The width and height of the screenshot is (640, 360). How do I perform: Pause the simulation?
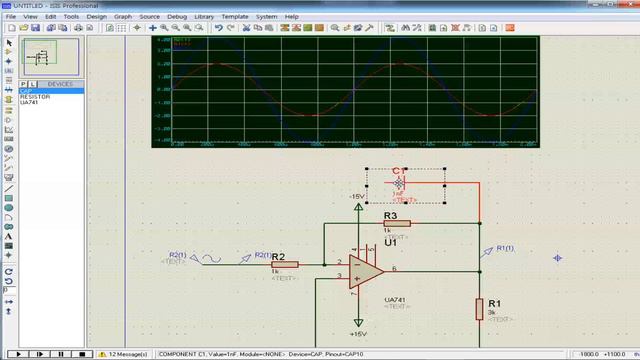point(61,354)
